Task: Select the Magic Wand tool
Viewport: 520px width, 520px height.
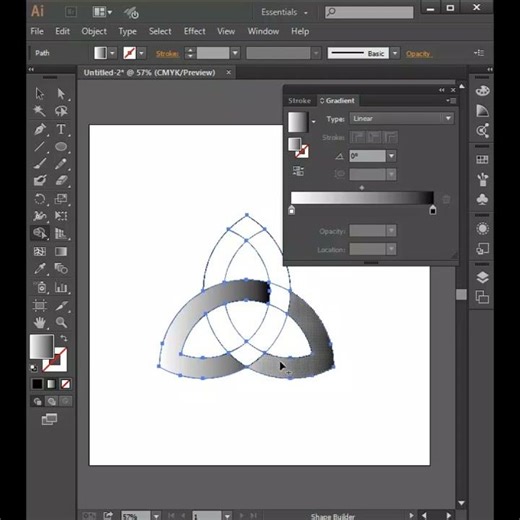Action: pyautogui.click(x=40, y=111)
